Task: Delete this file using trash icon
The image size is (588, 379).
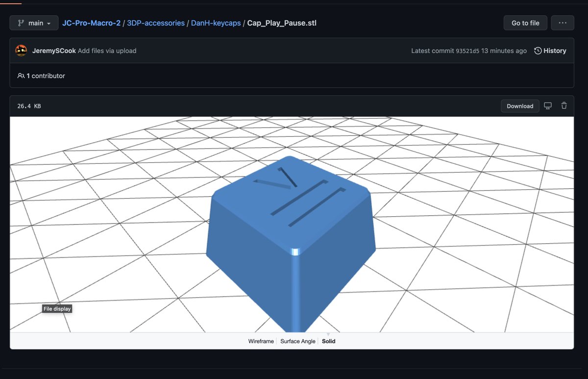Action: coord(564,106)
